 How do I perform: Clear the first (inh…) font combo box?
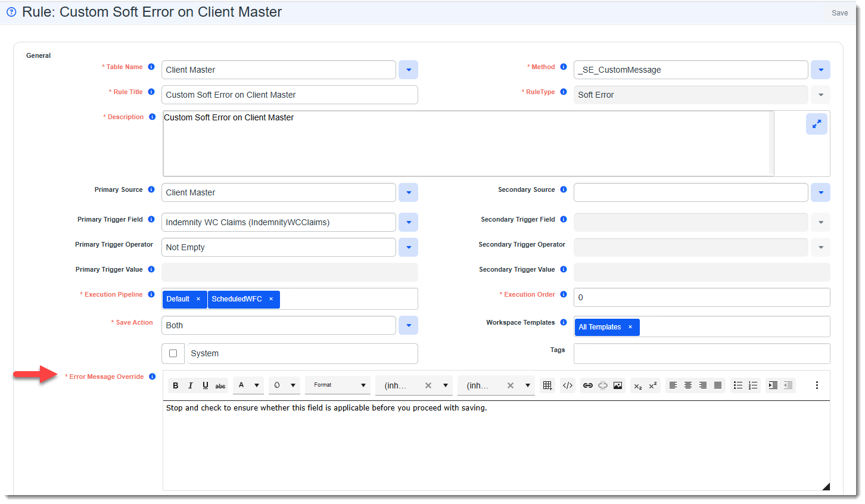click(428, 385)
